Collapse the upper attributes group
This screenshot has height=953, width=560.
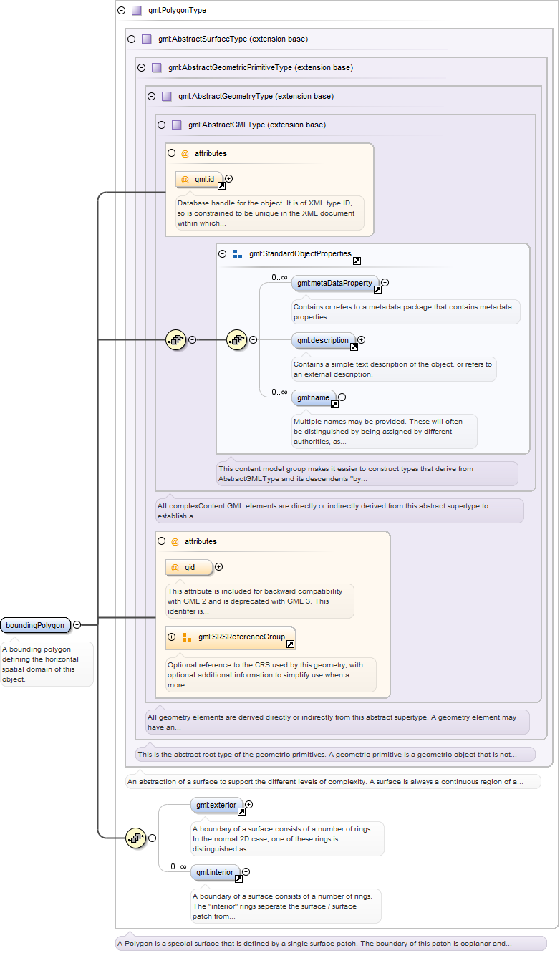[172, 153]
